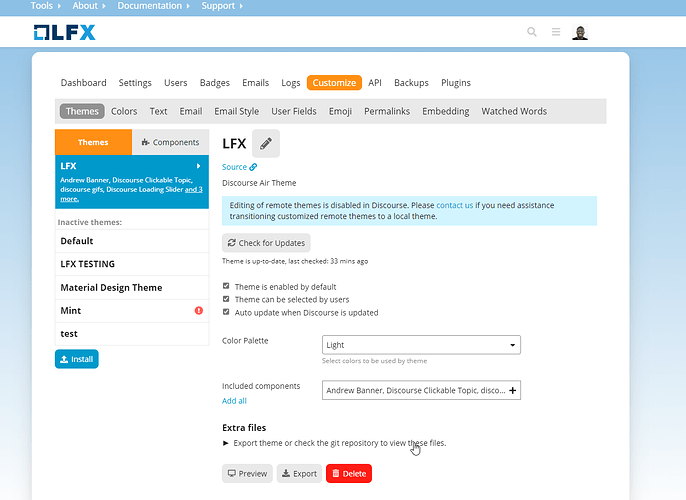686x500 pixels.
Task: Go to the Emails admin tab
Action: pyautogui.click(x=256, y=83)
